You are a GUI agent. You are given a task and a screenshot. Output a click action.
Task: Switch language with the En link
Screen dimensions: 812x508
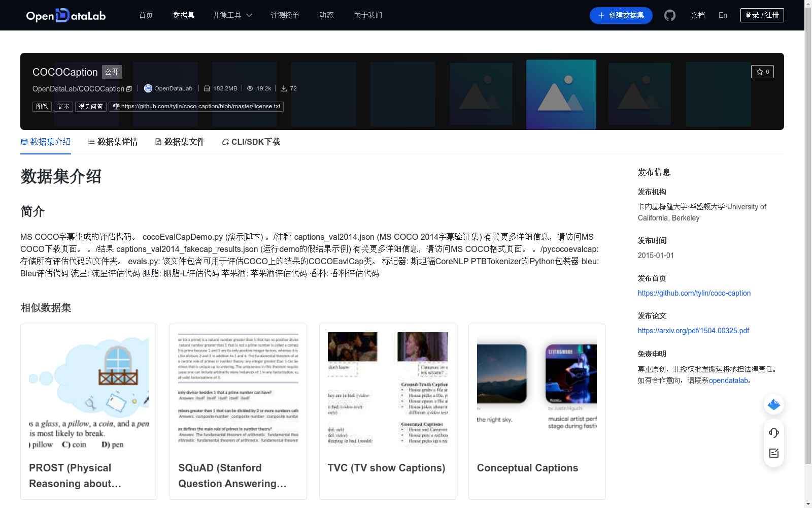723,15
